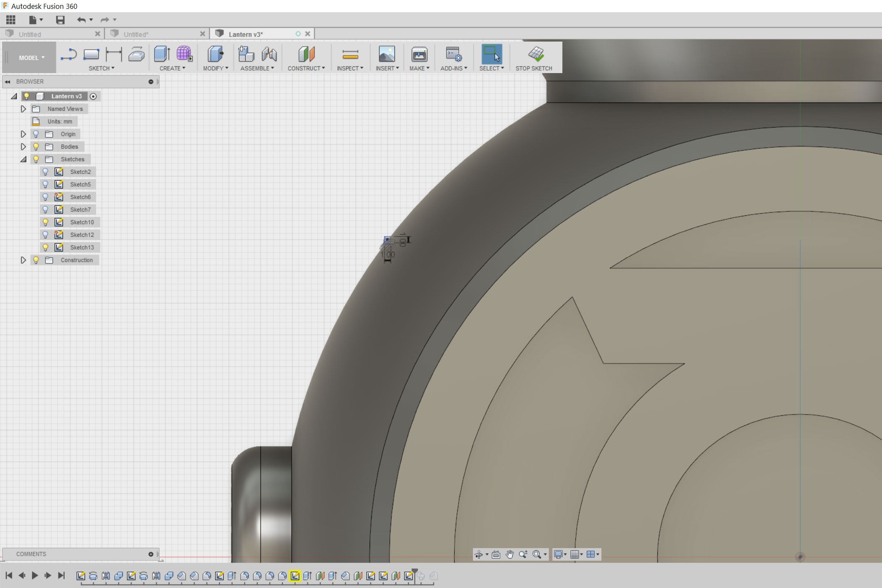Click the Stop Sketch icon

click(536, 54)
